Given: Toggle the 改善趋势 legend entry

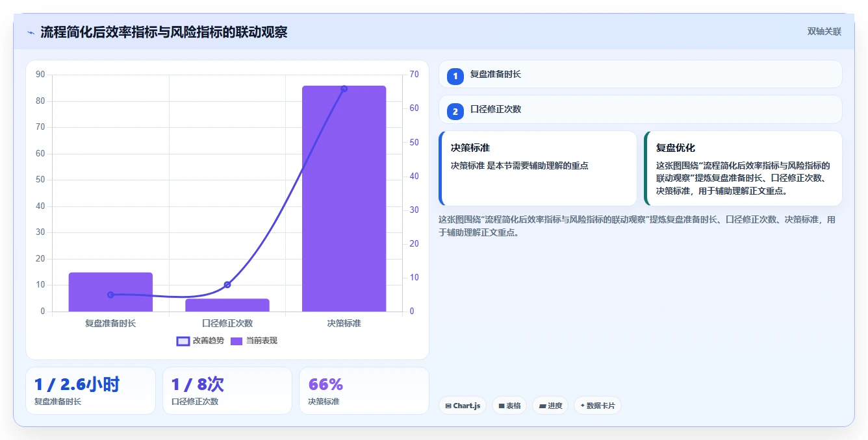Looking at the screenshot, I should (x=200, y=341).
